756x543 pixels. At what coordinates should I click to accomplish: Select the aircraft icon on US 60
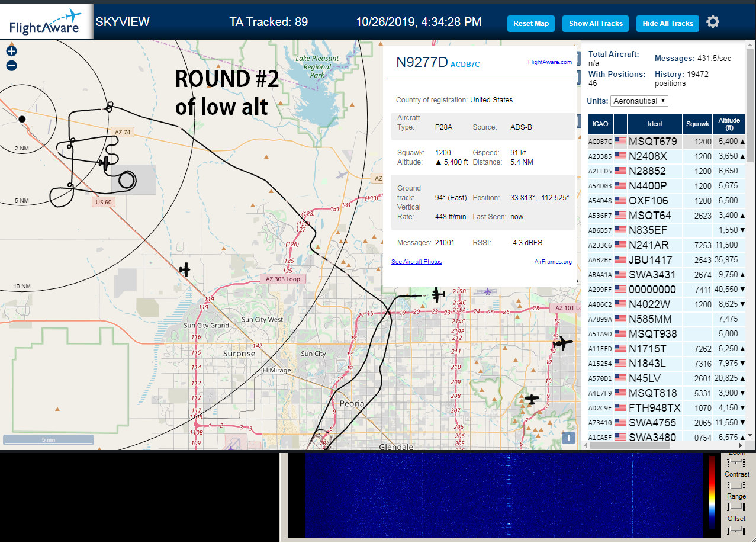point(185,270)
